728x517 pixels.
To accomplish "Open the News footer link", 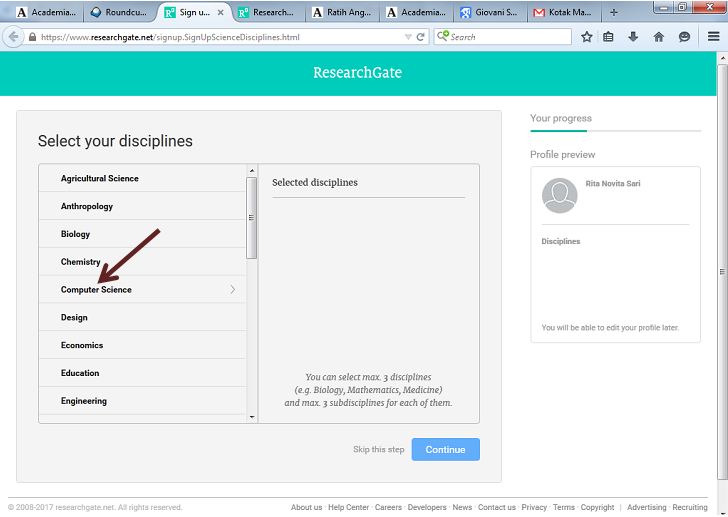I will 462,507.
